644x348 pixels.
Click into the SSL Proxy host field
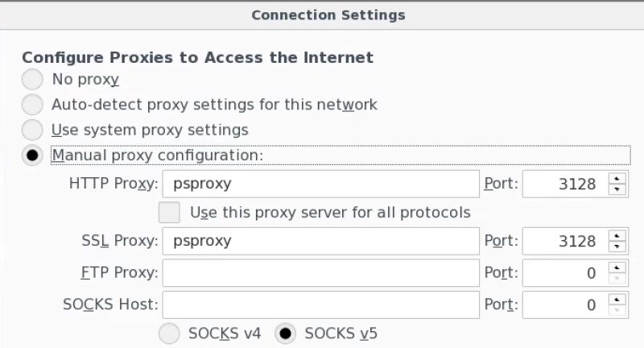coord(320,241)
